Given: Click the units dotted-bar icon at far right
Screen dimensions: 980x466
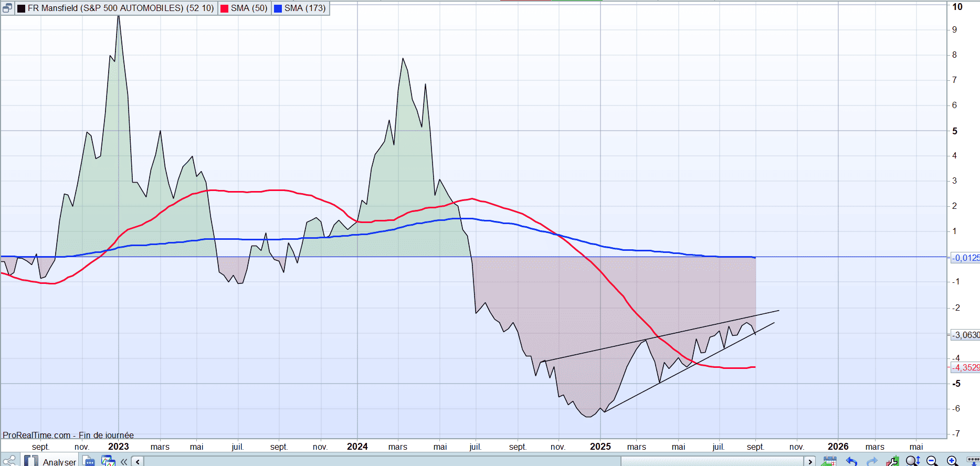Looking at the screenshot, I should (973, 461).
